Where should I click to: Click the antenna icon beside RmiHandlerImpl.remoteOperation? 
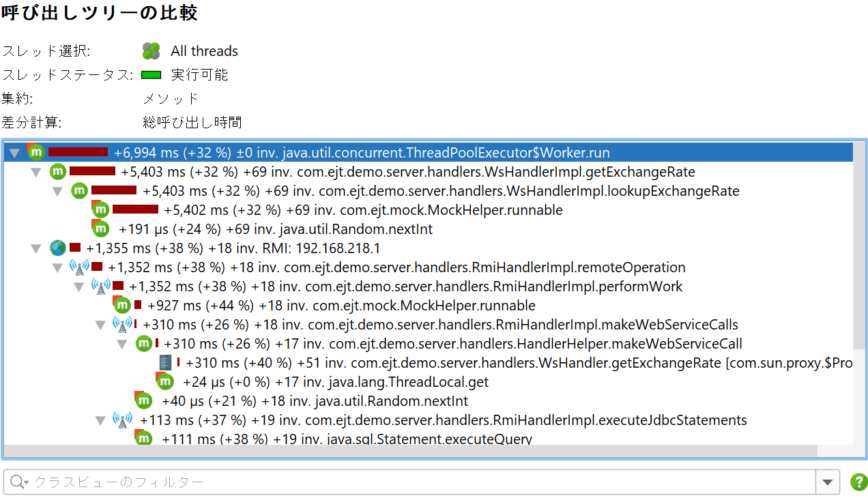79,267
